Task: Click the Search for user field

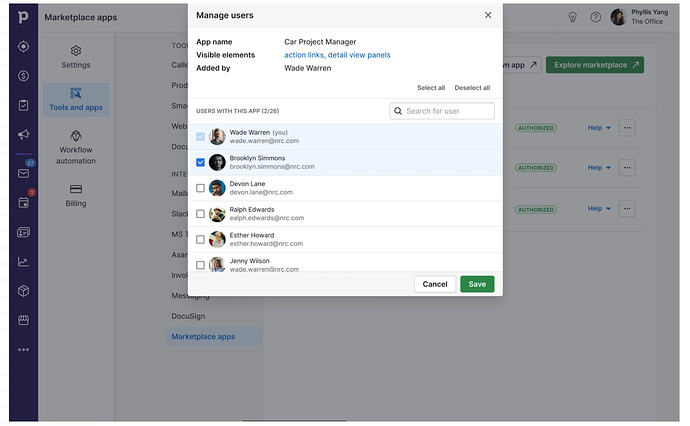Action: click(x=446, y=111)
